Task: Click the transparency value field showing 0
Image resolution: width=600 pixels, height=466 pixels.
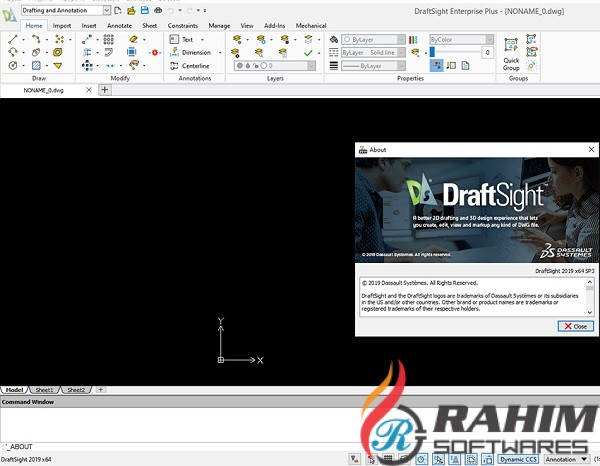Action: coord(487,52)
